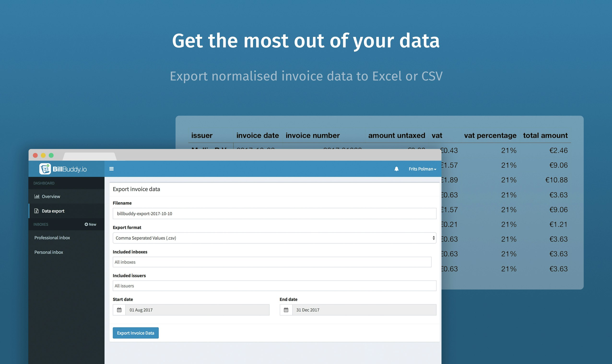Open Personal inbox
The width and height of the screenshot is (612, 364).
click(x=49, y=252)
